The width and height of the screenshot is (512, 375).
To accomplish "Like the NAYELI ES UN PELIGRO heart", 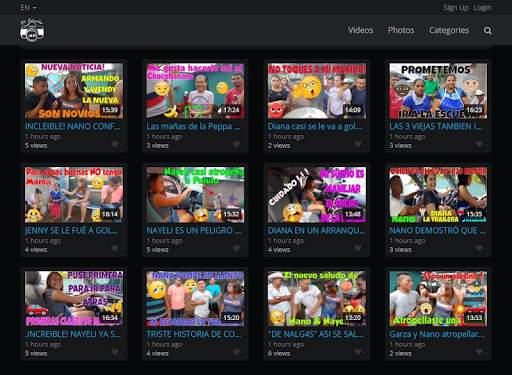I will pos(236,248).
